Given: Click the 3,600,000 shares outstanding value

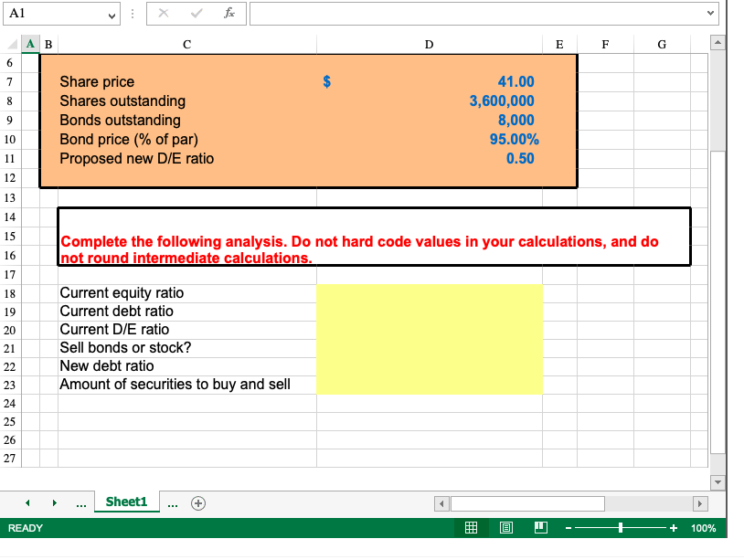Looking at the screenshot, I should click(x=502, y=100).
